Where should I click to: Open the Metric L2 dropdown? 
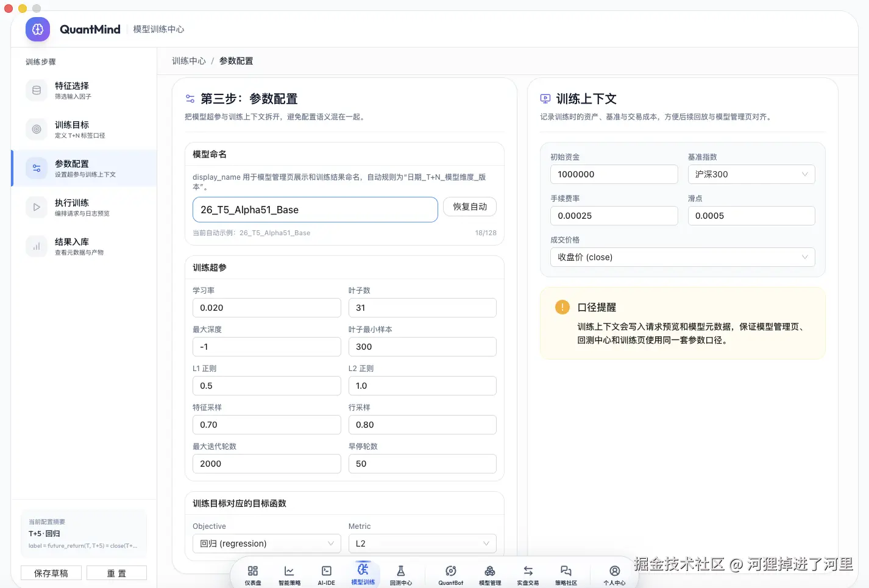point(422,544)
